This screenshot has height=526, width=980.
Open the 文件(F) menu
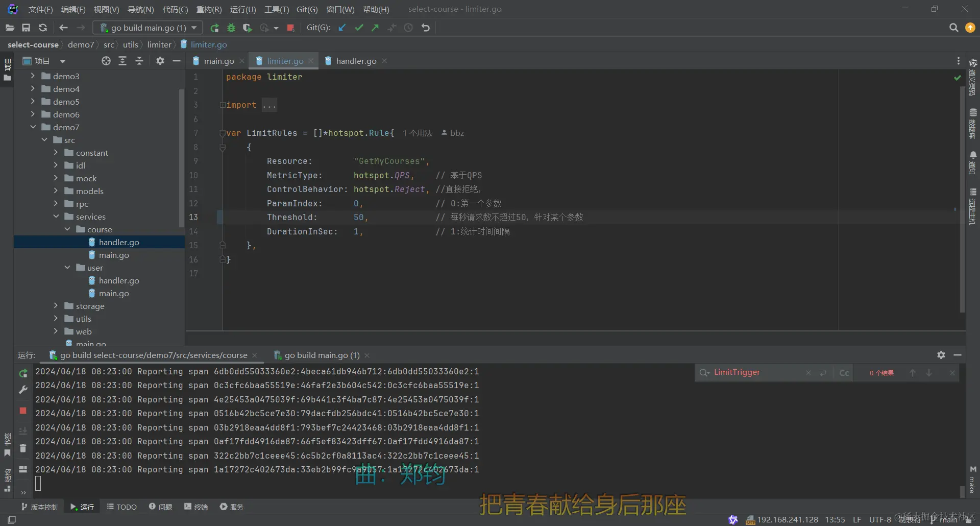point(40,9)
